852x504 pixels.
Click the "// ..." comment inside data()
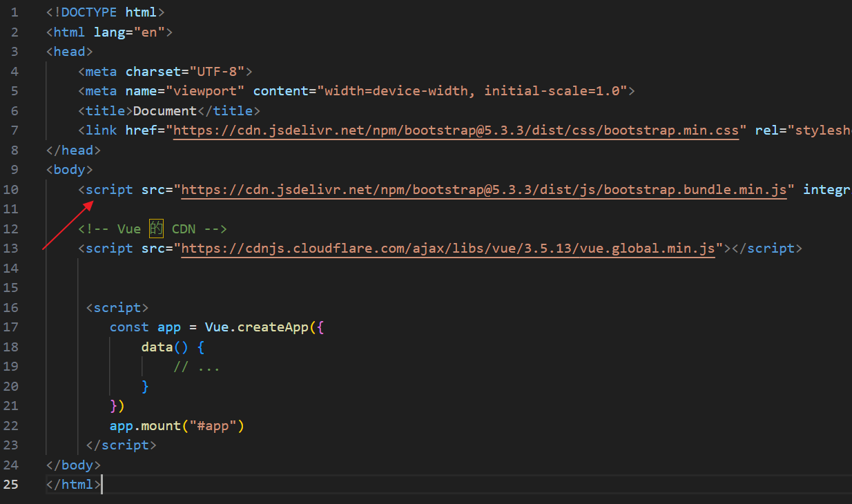196,367
